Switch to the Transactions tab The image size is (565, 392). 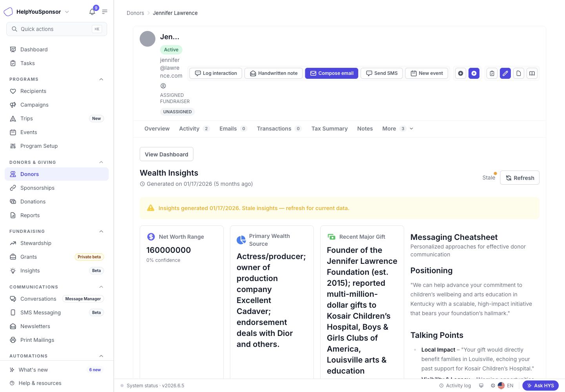(x=279, y=129)
